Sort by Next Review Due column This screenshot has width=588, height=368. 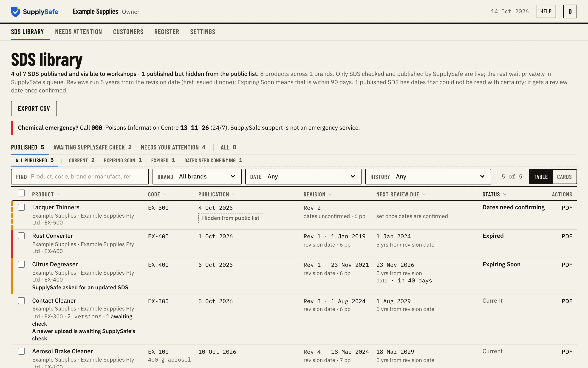pos(401,195)
